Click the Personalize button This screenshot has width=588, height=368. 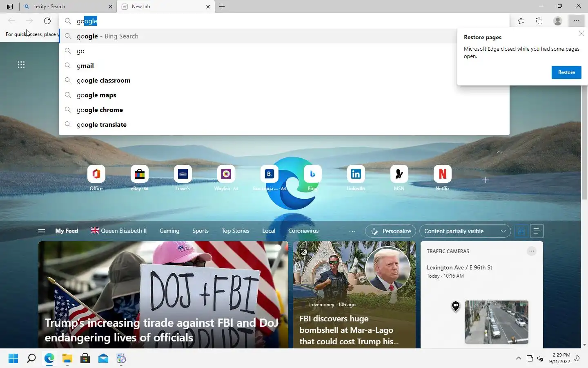pyautogui.click(x=390, y=231)
